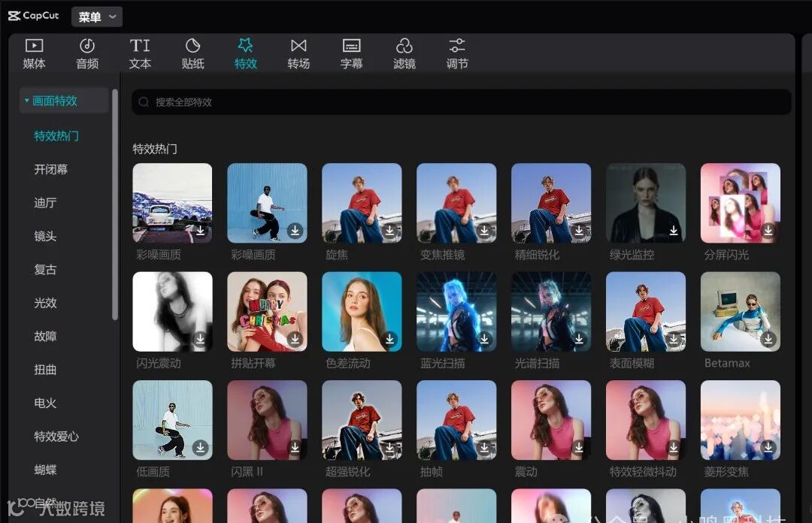812x523 pixels.
Task: Preview the 色差流动 thumbnail
Action: click(362, 312)
